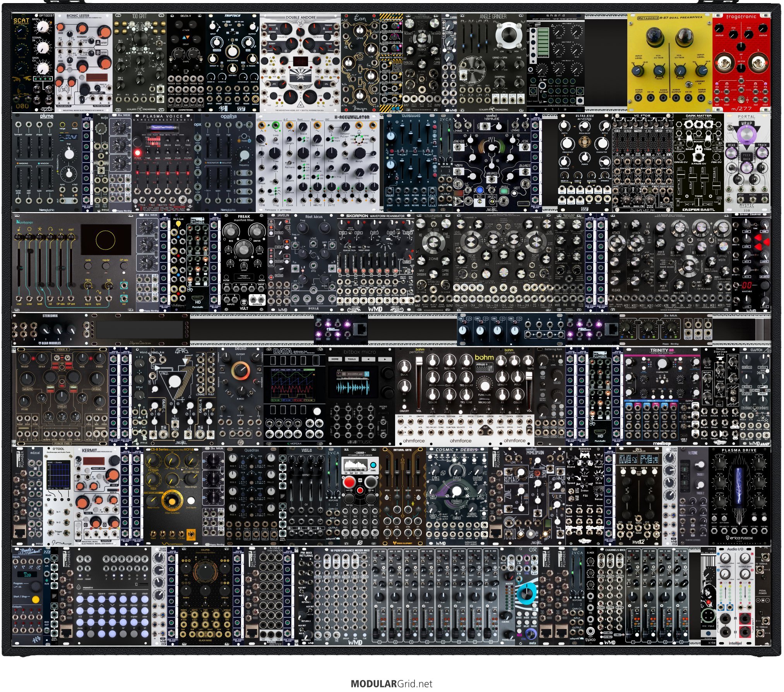Select the Intellijel Audio I/O module
Screen dimensions: 784x692
pos(736,596)
